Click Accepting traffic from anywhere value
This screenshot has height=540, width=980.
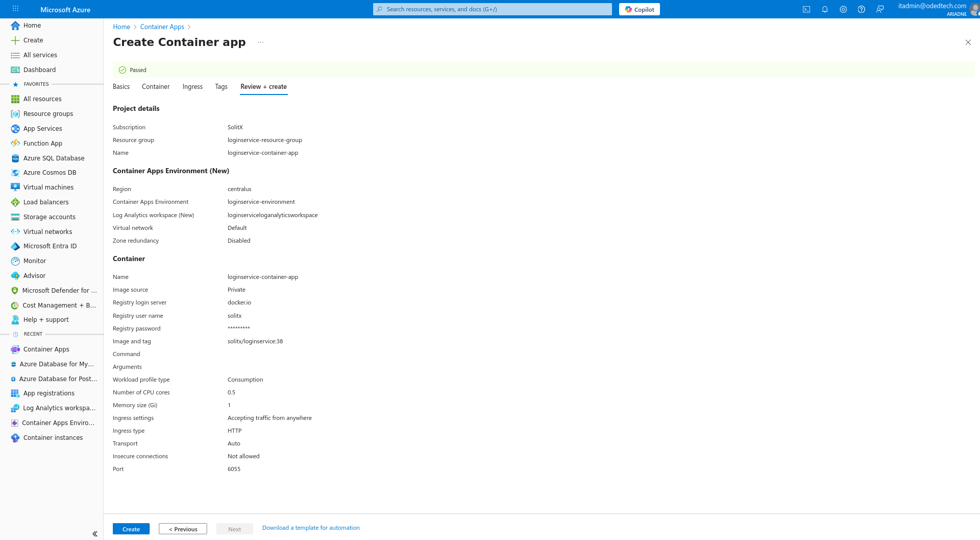[269, 418]
